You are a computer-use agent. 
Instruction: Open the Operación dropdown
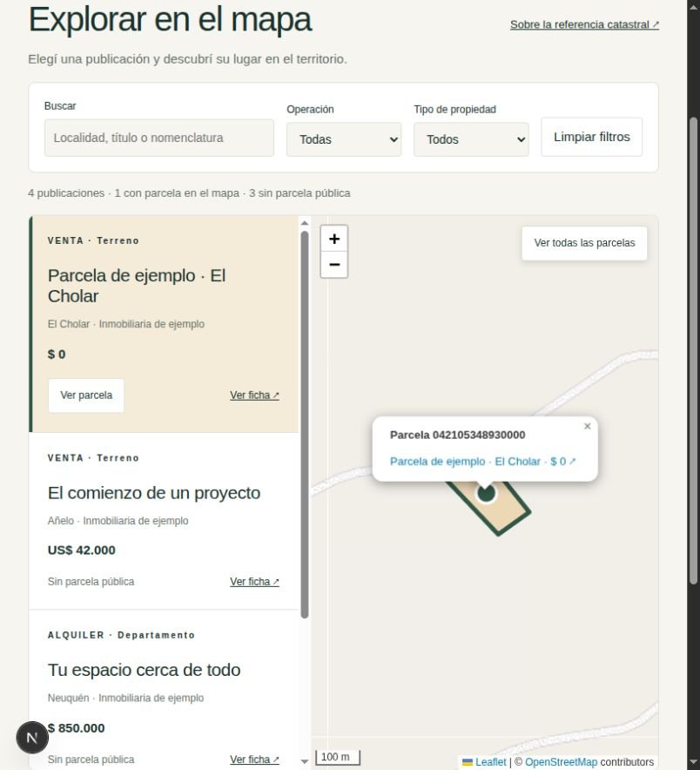(x=344, y=139)
